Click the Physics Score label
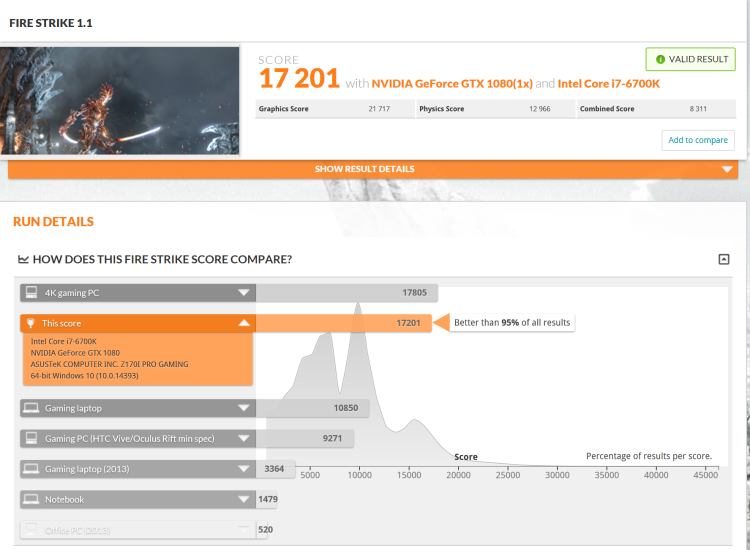Viewport: 750px width, 550px height. click(x=441, y=109)
